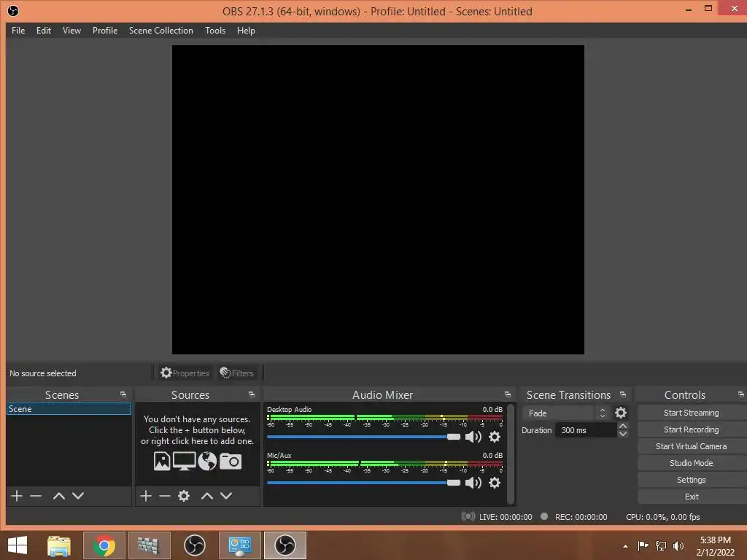Click the active OBS taskbar icon

click(x=285, y=545)
